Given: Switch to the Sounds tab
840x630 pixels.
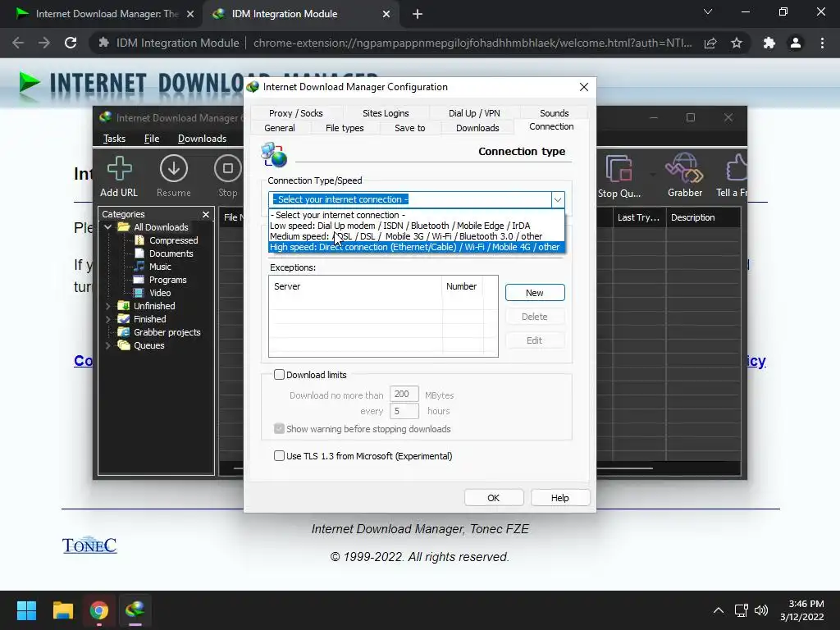Looking at the screenshot, I should coord(554,113).
